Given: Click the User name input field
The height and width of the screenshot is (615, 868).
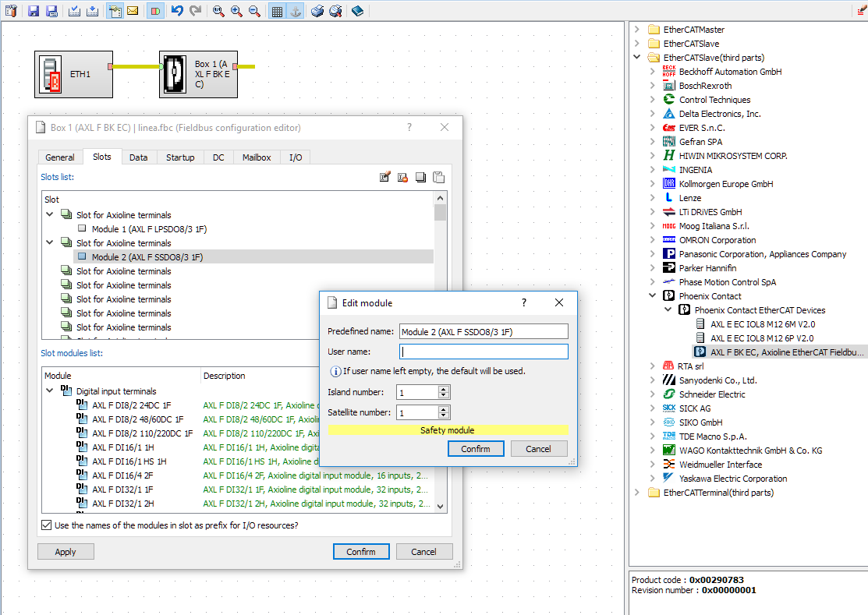Looking at the screenshot, I should point(484,352).
